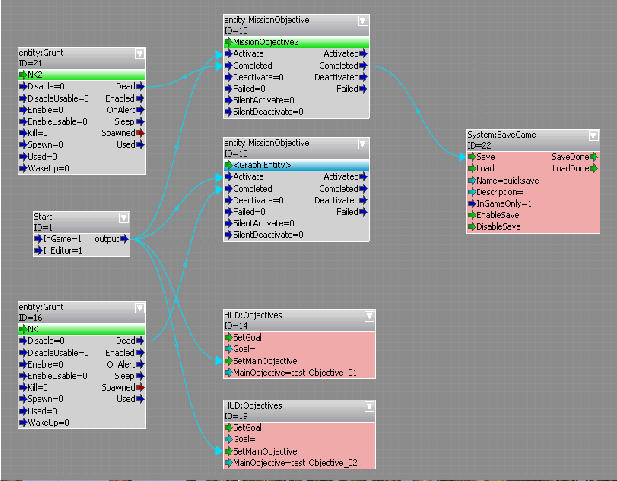
Task: Click SilentActivate=0 on MissionObjective2 node
Action: [264, 100]
